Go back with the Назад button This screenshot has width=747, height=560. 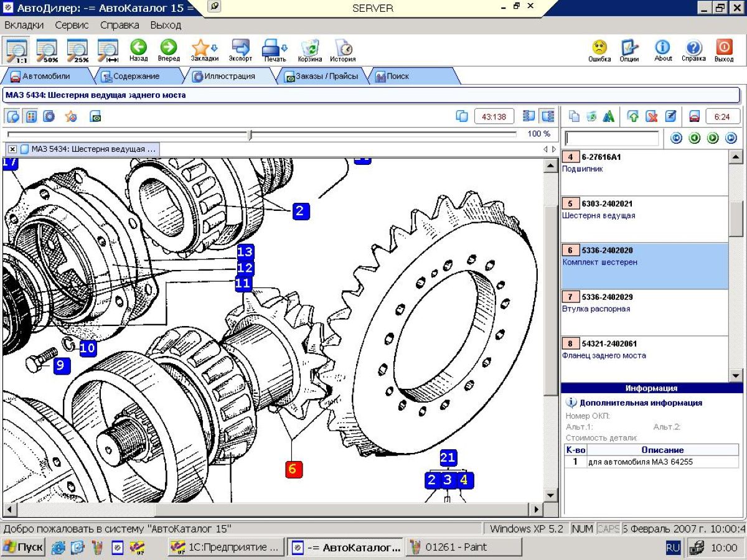(x=138, y=50)
